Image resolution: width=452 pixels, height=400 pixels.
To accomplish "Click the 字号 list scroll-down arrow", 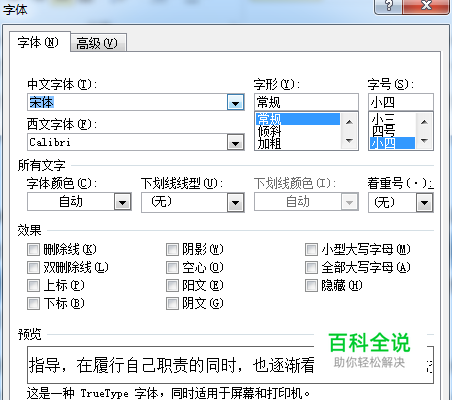I will tap(424, 140).
